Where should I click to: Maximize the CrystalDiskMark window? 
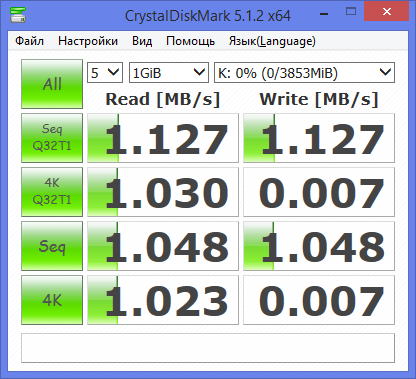click(x=351, y=12)
